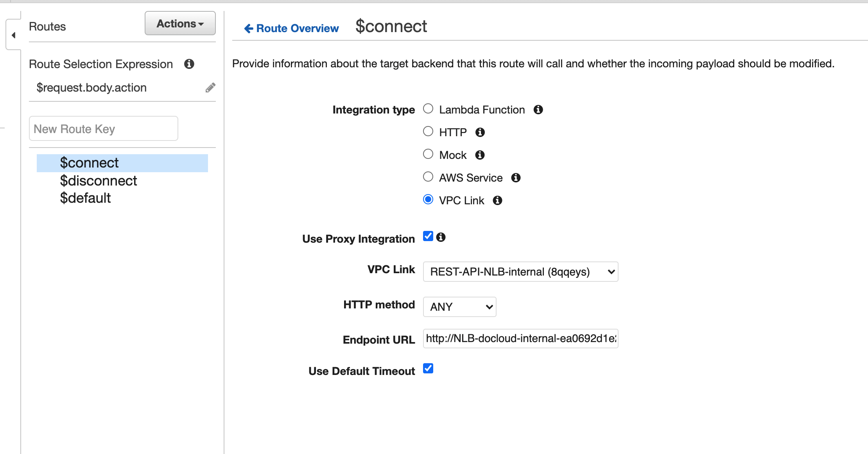Show info icon beside HTTP option
The width and height of the screenshot is (868, 454).
click(480, 132)
